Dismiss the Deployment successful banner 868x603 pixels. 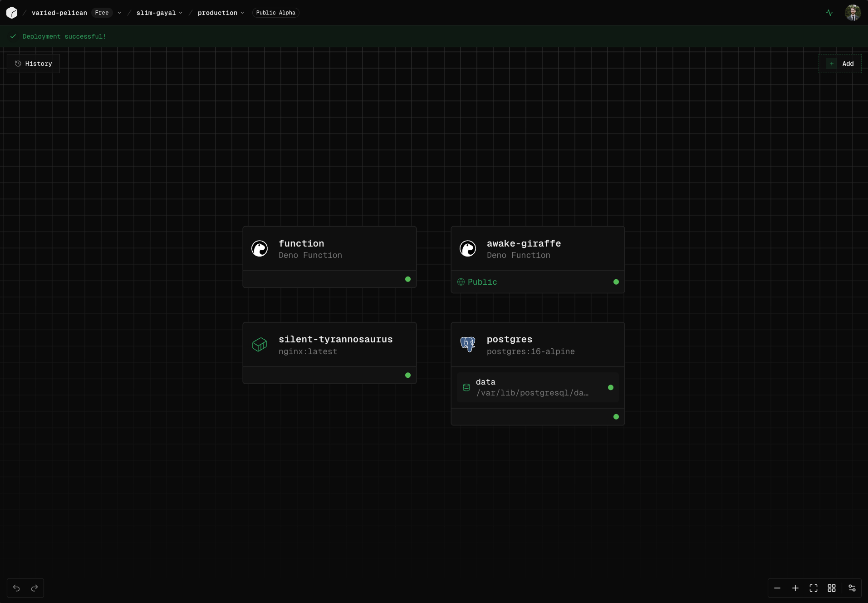tap(64, 36)
